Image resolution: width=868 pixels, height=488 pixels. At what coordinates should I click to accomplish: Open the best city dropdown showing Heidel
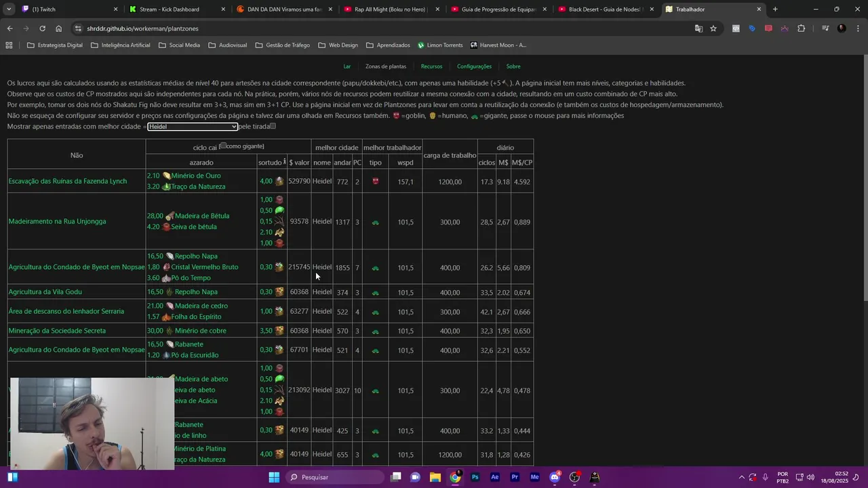tap(193, 127)
